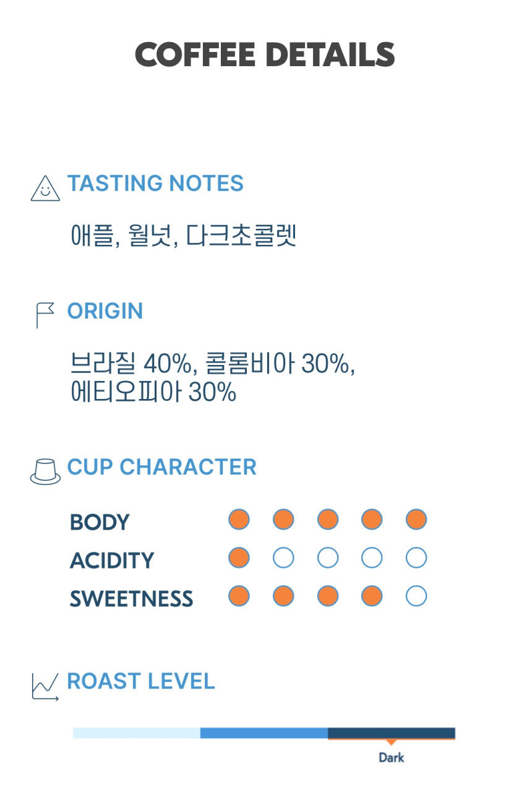
Task: Select the fourth Sweetness rating dot
Action: (372, 596)
